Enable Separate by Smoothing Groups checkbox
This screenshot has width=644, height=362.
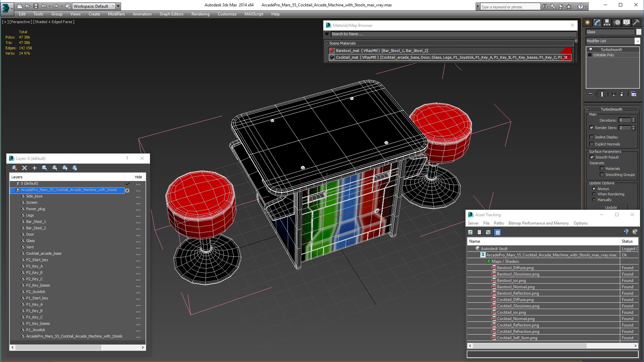(x=602, y=175)
